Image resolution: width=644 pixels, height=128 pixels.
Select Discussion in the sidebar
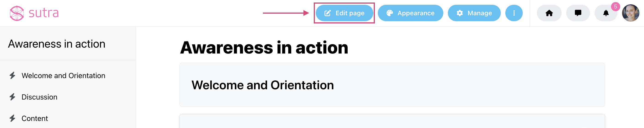pos(39,97)
